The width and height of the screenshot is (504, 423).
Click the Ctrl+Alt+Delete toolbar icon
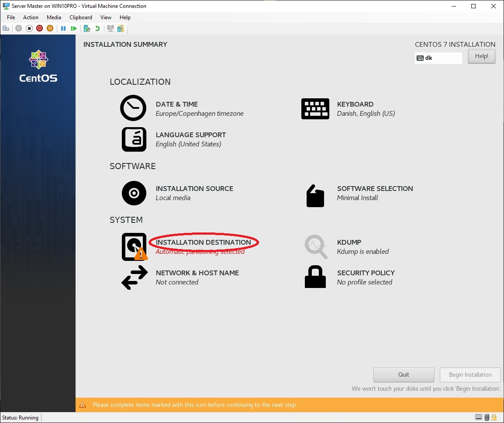(x=6, y=28)
